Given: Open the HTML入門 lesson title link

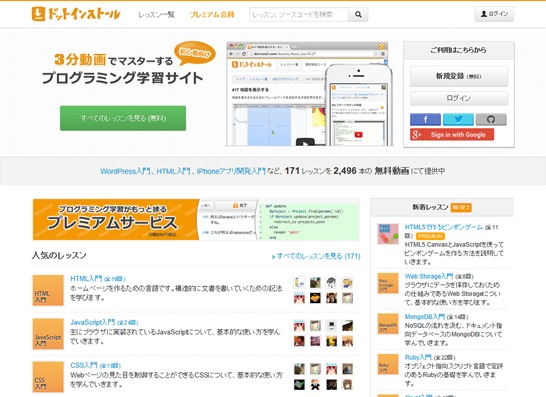Looking at the screenshot, I should [86, 279].
